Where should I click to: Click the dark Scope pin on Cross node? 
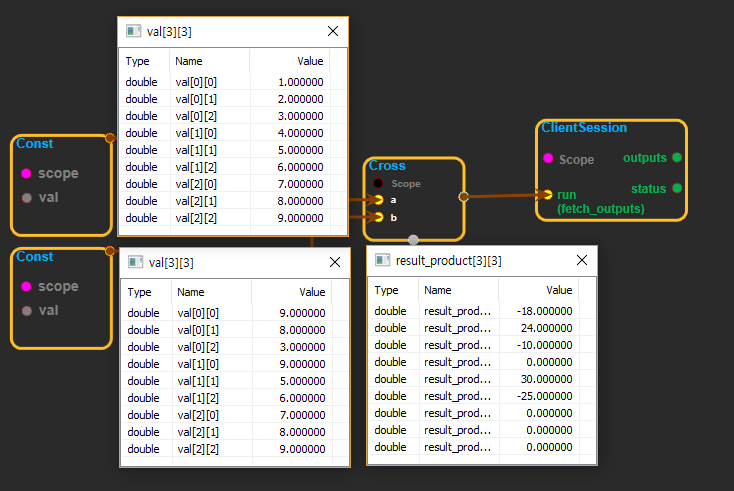[x=378, y=184]
